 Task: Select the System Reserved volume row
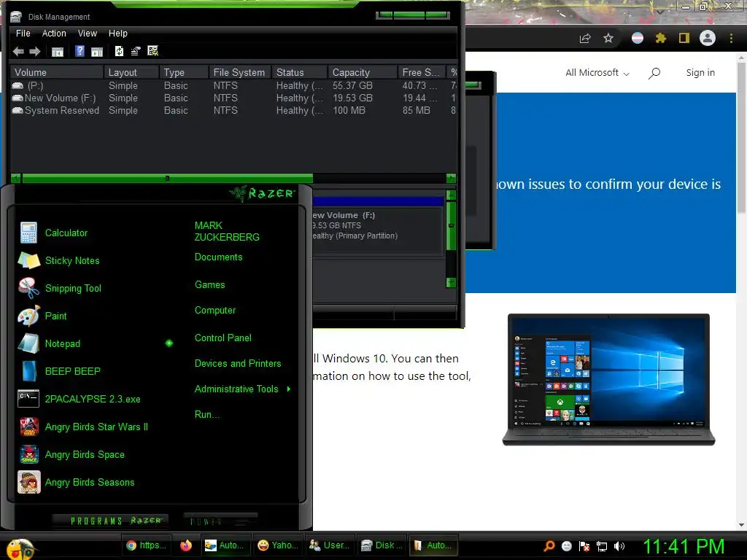coord(233,111)
